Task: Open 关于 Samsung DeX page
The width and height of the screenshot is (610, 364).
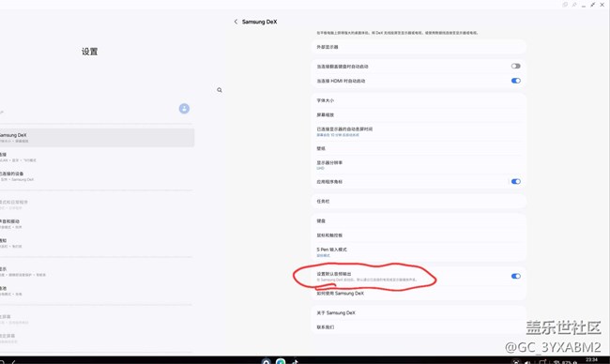Action: [419, 312]
